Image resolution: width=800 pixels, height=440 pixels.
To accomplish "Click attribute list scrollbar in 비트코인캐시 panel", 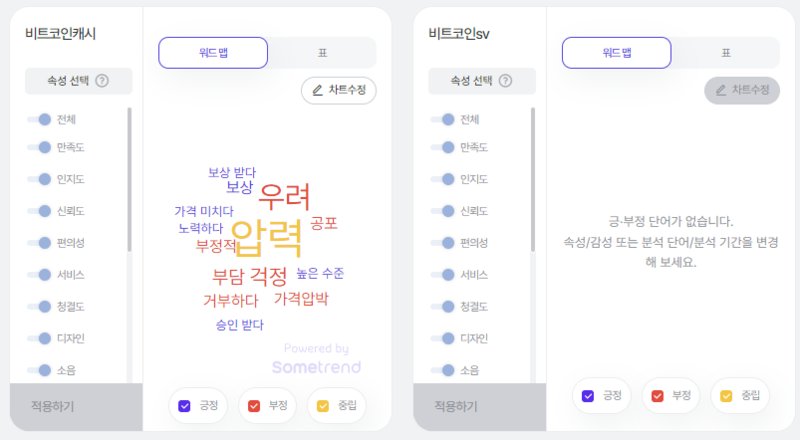I will 130,179.
